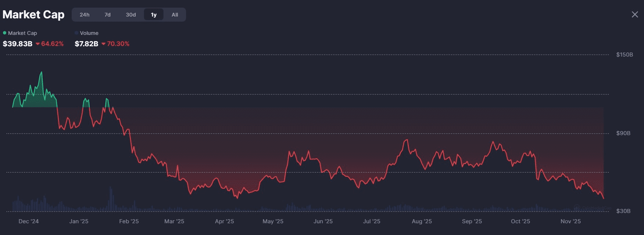The width and height of the screenshot is (644, 235).
Task: Click the $7.82B volume value
Action: (86, 44)
